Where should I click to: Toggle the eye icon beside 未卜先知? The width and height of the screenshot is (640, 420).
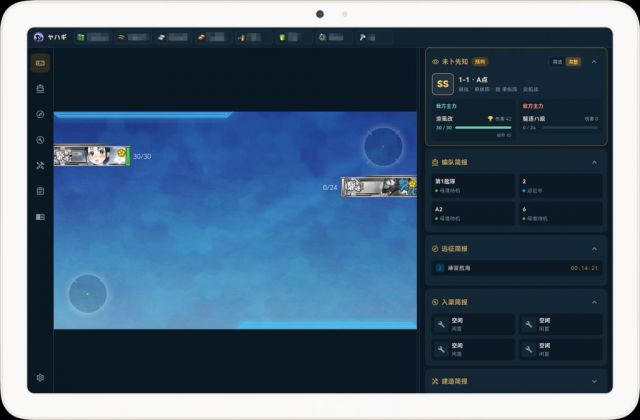(x=435, y=62)
